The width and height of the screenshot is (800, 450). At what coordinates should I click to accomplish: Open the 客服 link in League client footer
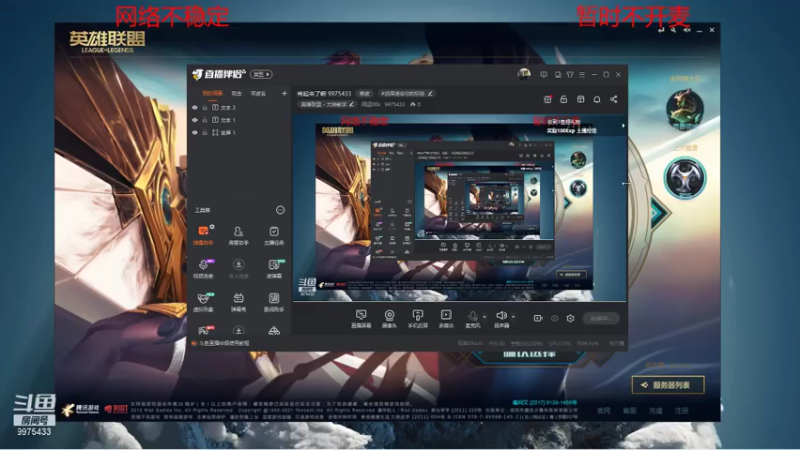pyautogui.click(x=629, y=411)
